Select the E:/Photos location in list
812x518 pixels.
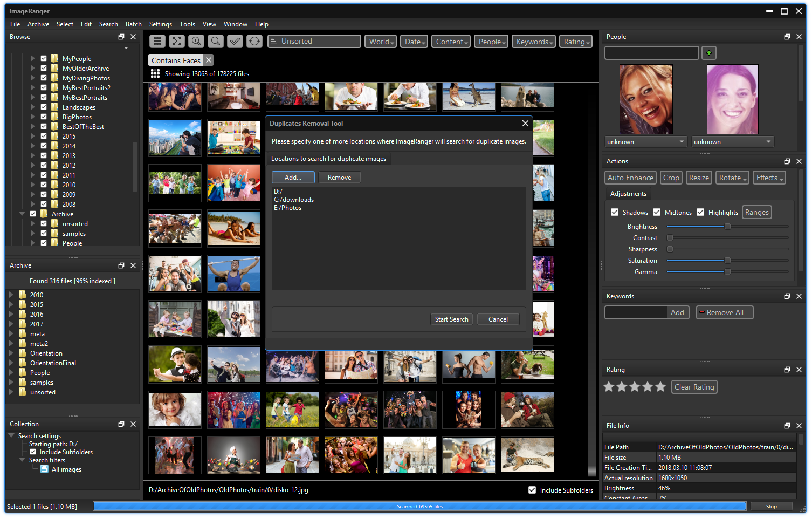(x=287, y=208)
